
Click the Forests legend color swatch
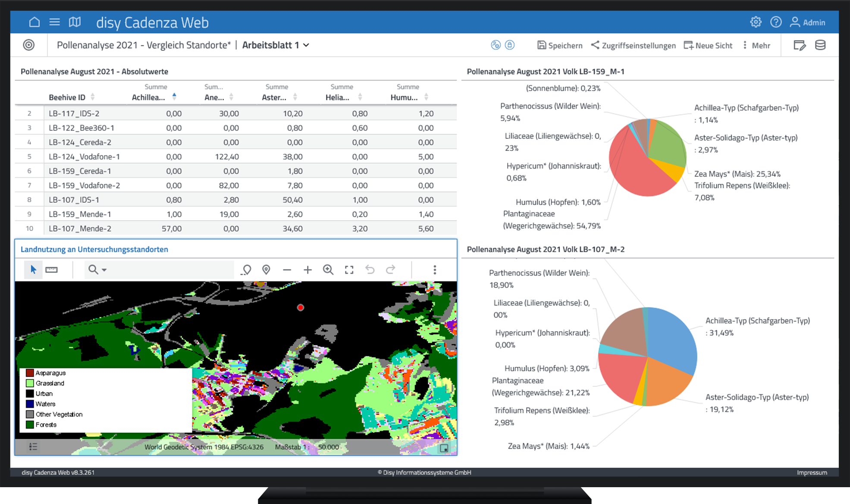pos(30,425)
